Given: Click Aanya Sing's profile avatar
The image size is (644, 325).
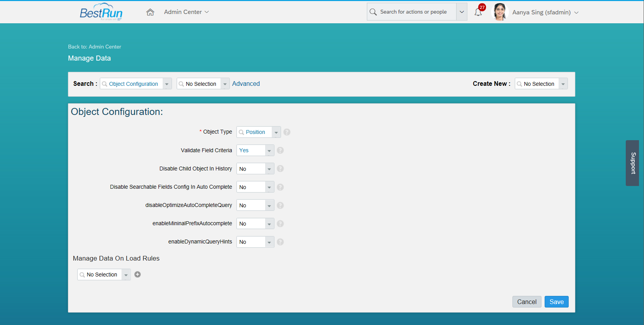Looking at the screenshot, I should click(x=500, y=12).
